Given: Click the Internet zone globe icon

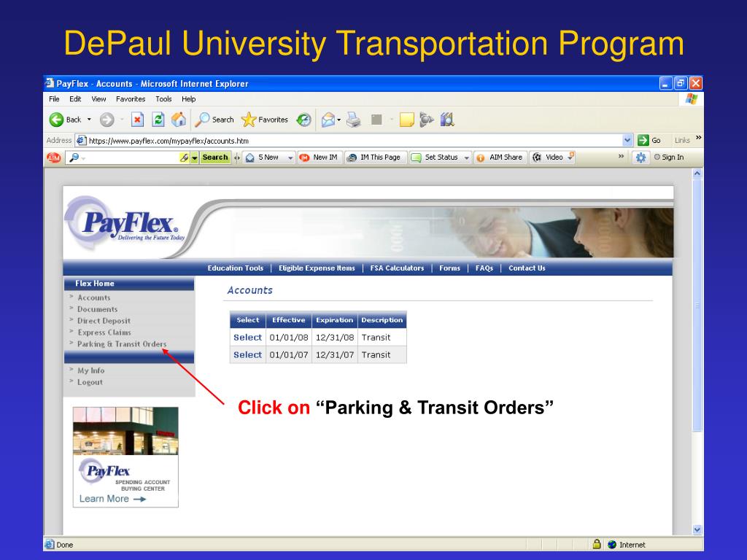Looking at the screenshot, I should (612, 544).
